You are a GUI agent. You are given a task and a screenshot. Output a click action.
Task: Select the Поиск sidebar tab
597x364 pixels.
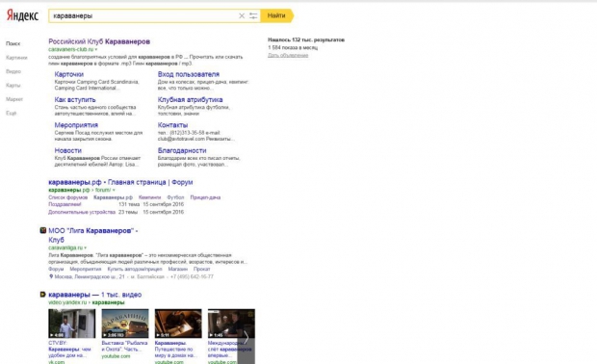[13, 43]
